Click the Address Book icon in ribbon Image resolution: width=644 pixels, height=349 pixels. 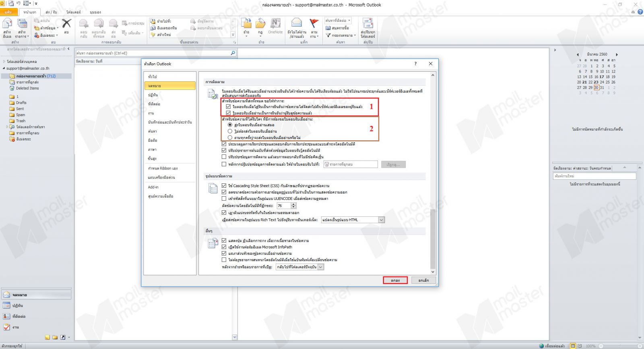(x=328, y=28)
